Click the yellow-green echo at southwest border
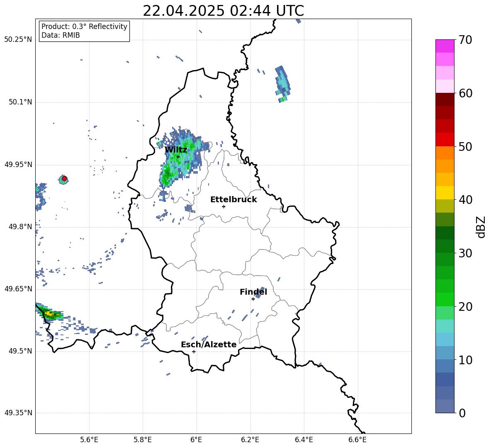The height and width of the screenshot is (448, 491). coord(49,312)
